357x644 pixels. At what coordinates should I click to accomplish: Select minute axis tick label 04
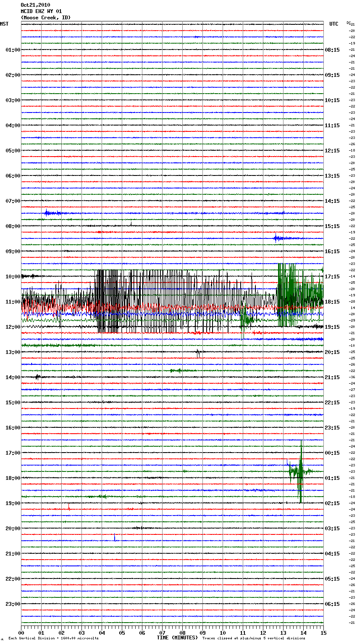coord(102,633)
